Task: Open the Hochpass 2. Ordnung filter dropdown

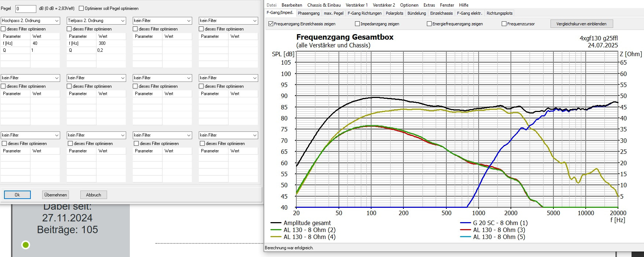Action: [x=30, y=21]
